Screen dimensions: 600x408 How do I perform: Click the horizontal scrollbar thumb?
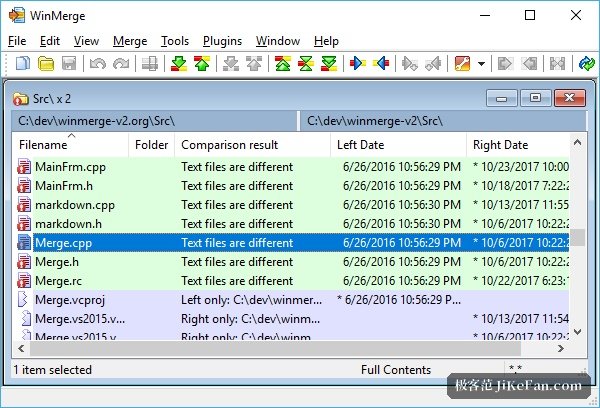275,348
